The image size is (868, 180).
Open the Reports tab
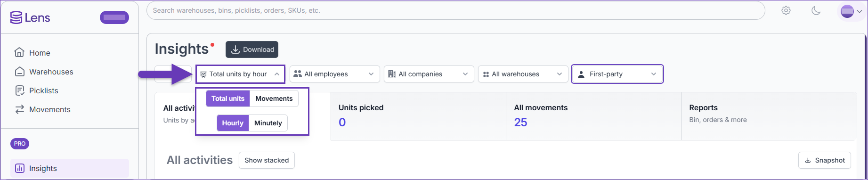point(769,116)
